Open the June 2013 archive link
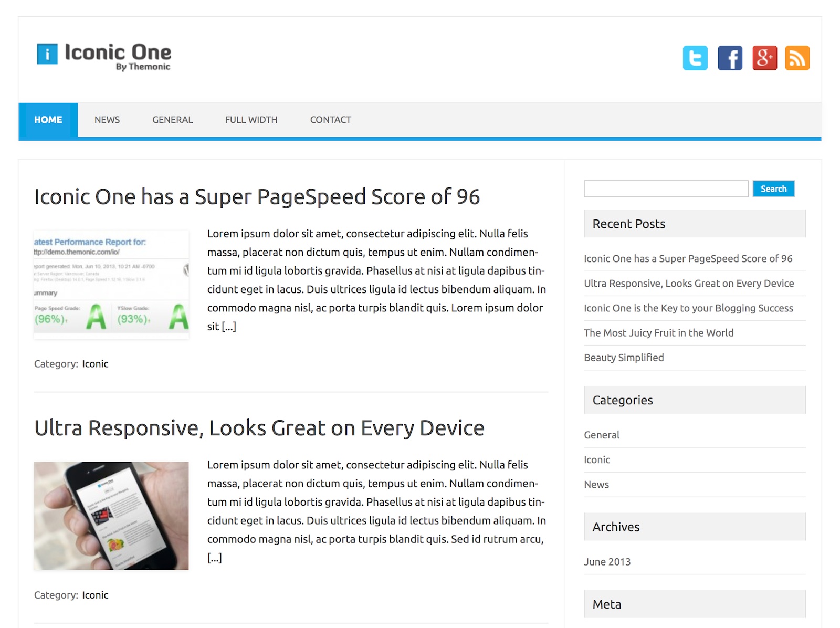Image resolution: width=840 pixels, height=628 pixels. (x=607, y=562)
